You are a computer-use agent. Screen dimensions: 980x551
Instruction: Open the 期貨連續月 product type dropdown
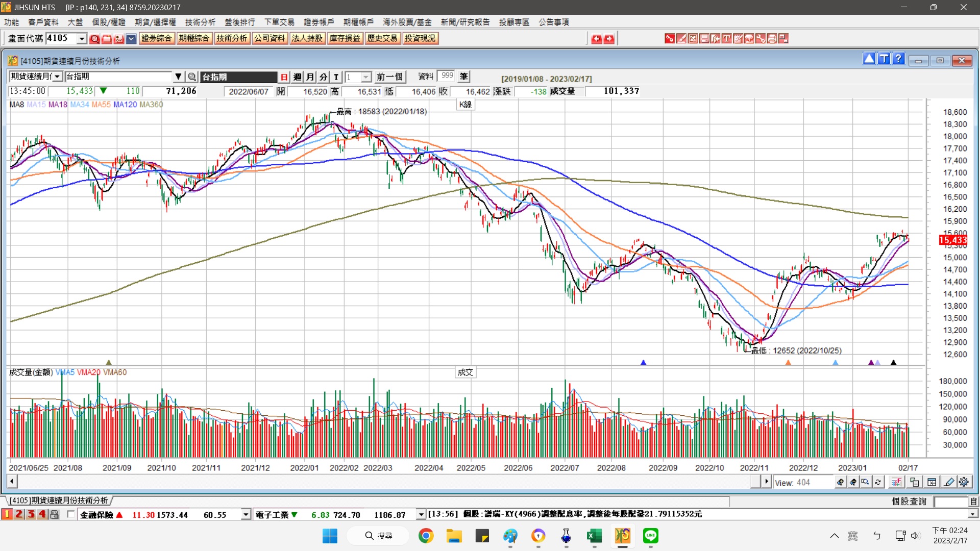click(x=57, y=77)
